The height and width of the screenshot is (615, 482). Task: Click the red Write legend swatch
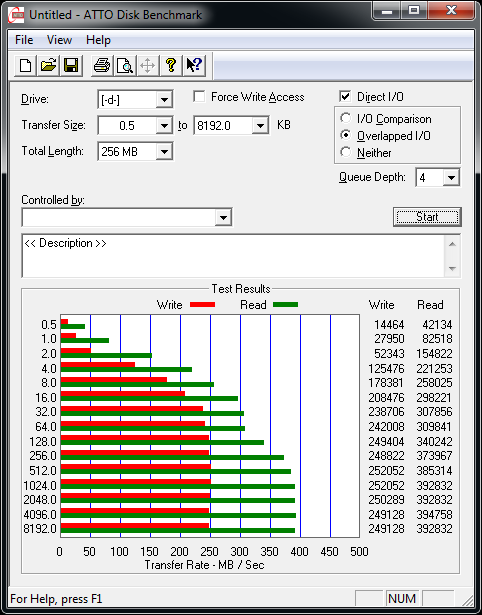point(202,305)
